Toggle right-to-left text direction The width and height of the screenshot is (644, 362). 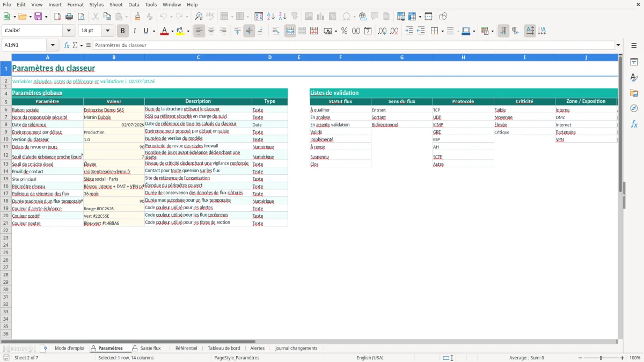click(x=515, y=31)
